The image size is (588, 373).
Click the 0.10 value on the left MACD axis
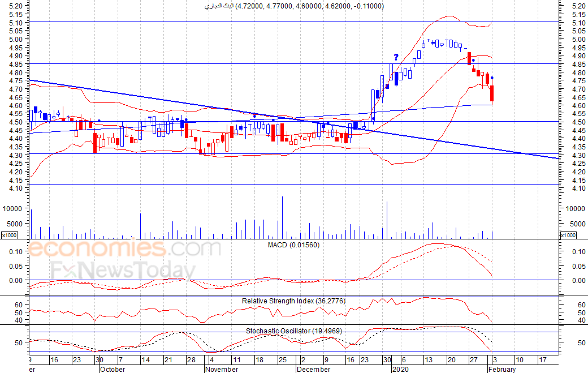click(x=16, y=251)
